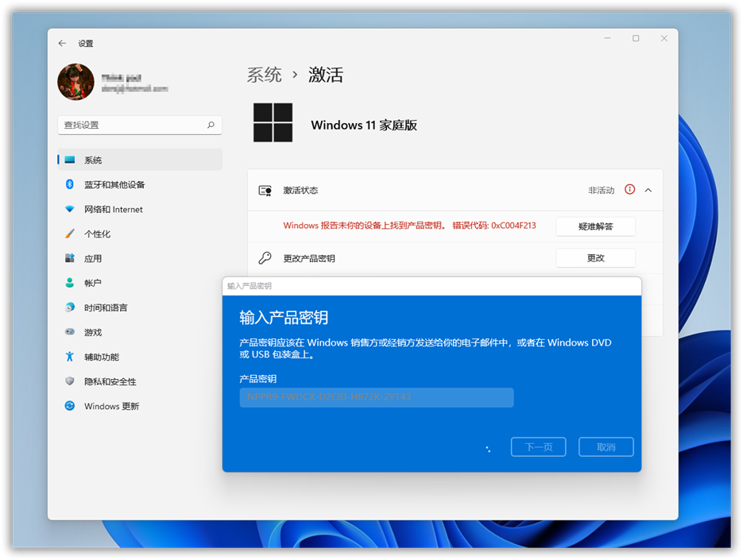Open the accessibility figure icon for 辅助功能
Screen dimensions: 743x560
pos(70,357)
